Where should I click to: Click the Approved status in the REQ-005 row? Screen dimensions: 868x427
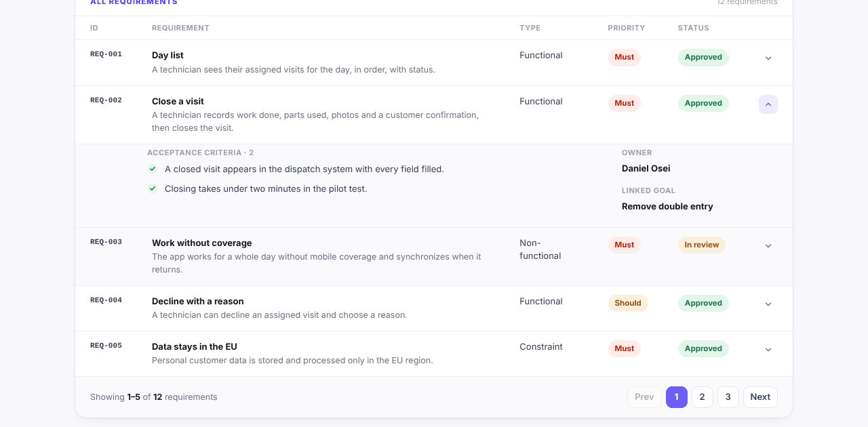(703, 349)
